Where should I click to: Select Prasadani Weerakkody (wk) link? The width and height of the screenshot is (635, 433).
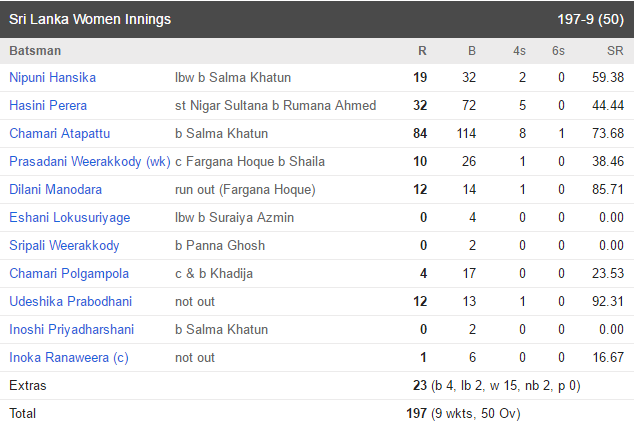(89, 161)
